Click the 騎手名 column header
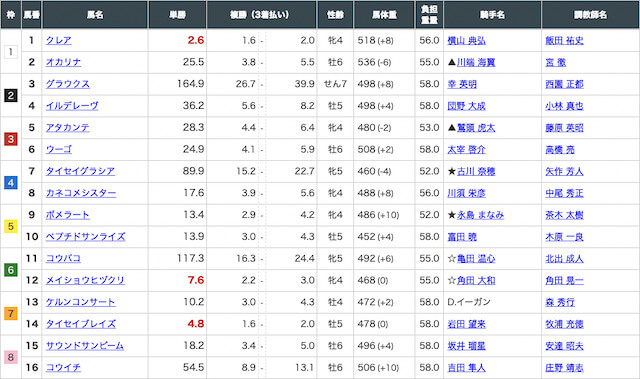The width and height of the screenshot is (640, 379). point(492,15)
